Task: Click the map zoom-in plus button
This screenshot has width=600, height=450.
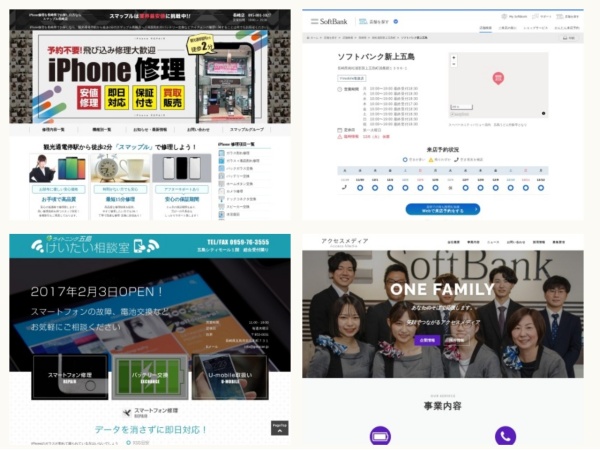Action: pos(454,58)
